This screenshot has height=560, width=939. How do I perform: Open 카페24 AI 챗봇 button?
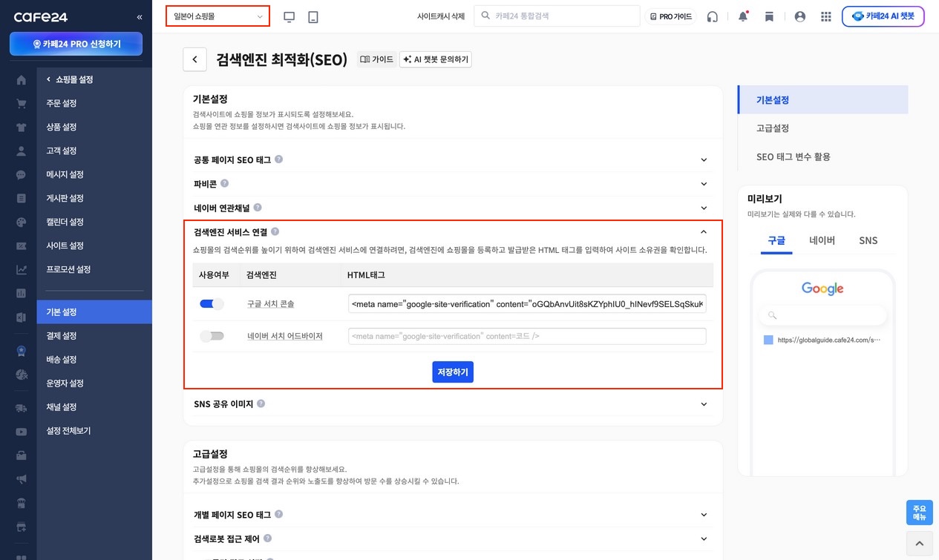pyautogui.click(x=883, y=16)
